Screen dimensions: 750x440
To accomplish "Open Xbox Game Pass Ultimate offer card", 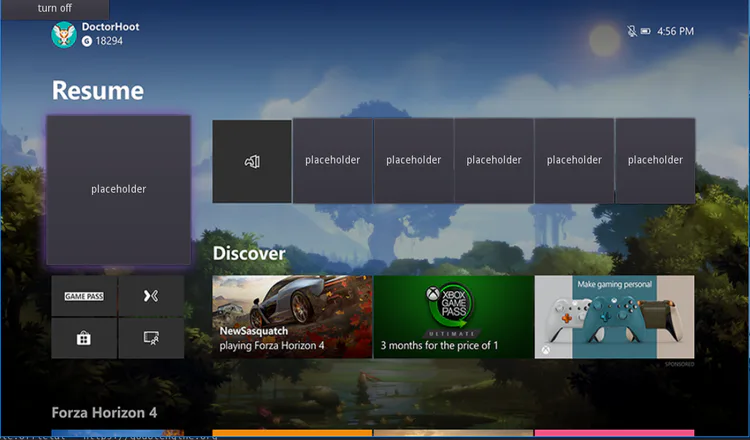I will (453, 317).
